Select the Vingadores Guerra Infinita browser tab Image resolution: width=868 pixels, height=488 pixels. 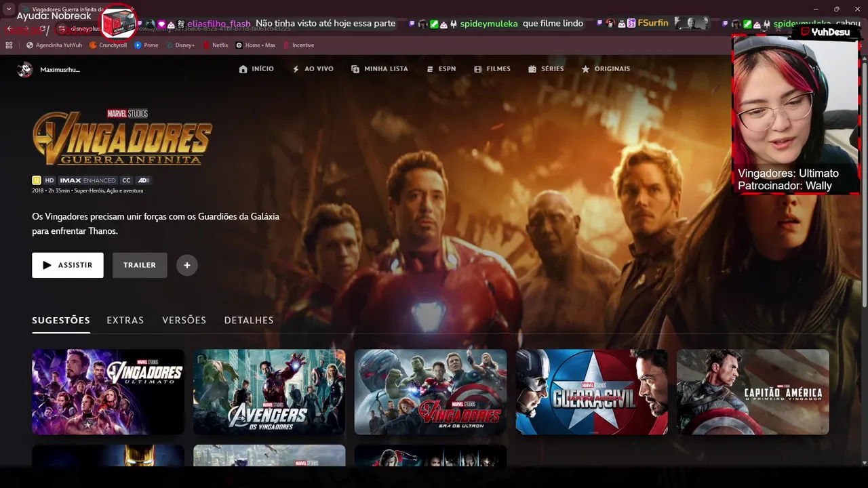(65, 9)
